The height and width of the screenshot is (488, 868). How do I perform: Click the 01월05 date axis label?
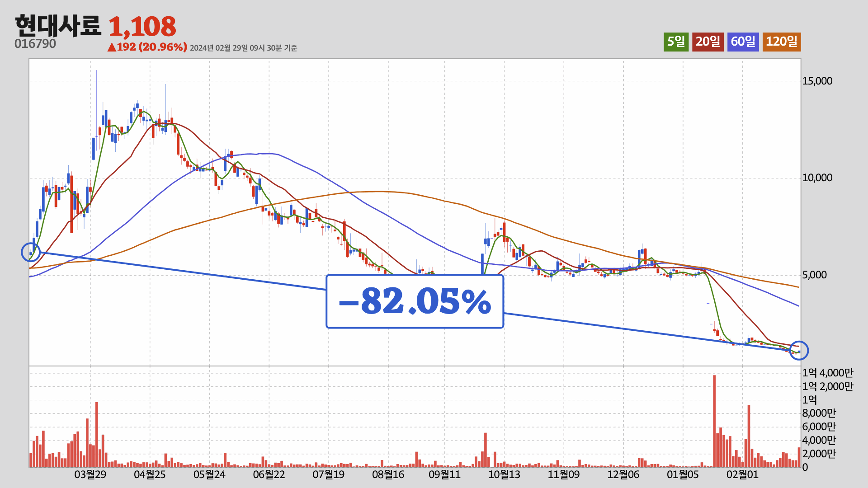pyautogui.click(x=683, y=474)
